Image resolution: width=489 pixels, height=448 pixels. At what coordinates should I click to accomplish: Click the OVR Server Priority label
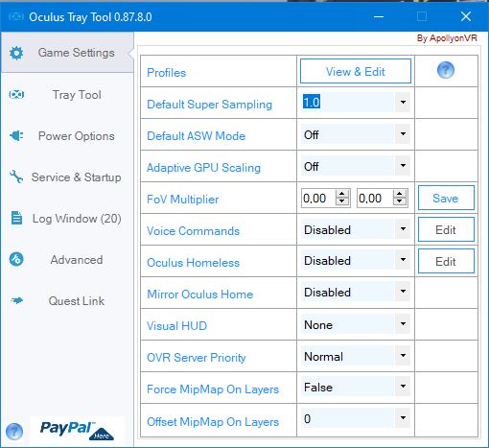point(197,358)
